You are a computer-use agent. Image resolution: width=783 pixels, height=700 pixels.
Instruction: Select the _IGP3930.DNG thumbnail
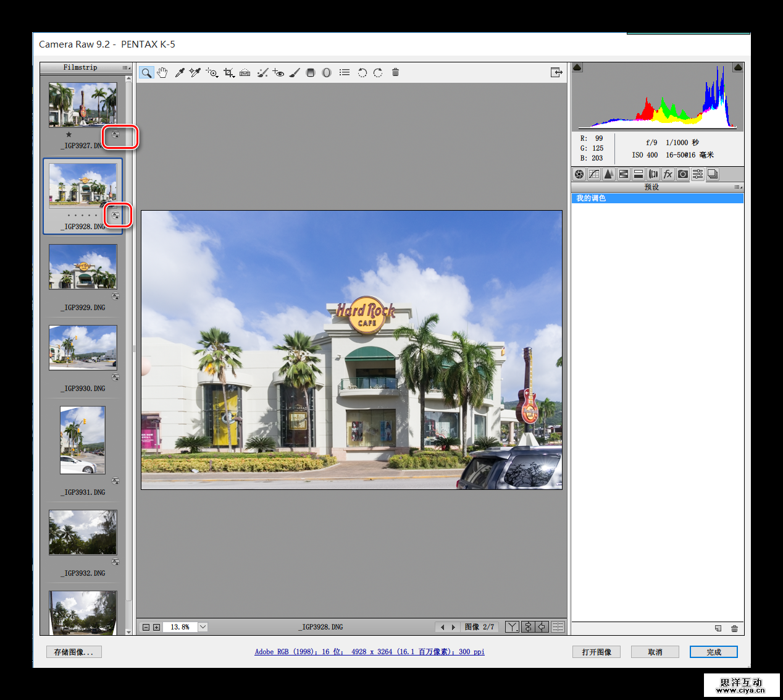click(83, 348)
